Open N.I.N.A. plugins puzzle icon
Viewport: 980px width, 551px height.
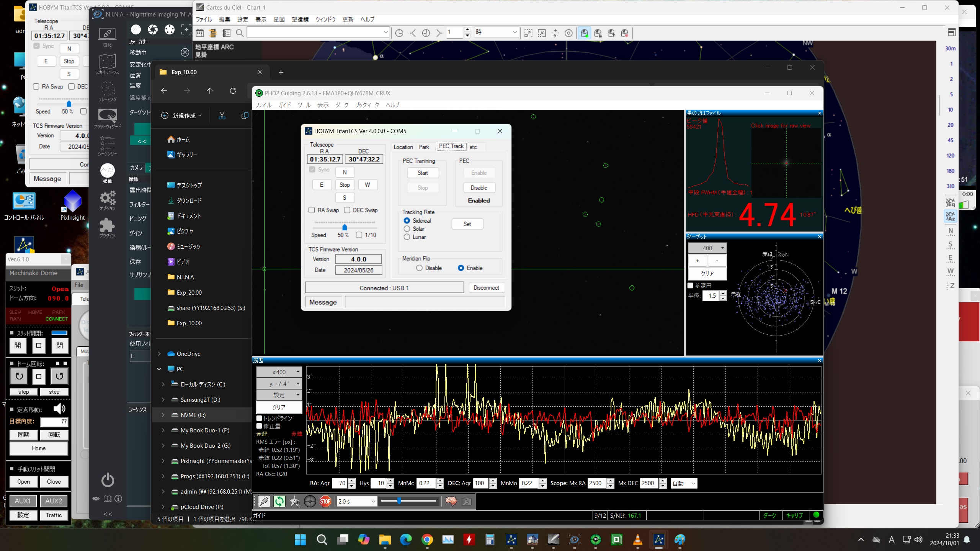108,227
